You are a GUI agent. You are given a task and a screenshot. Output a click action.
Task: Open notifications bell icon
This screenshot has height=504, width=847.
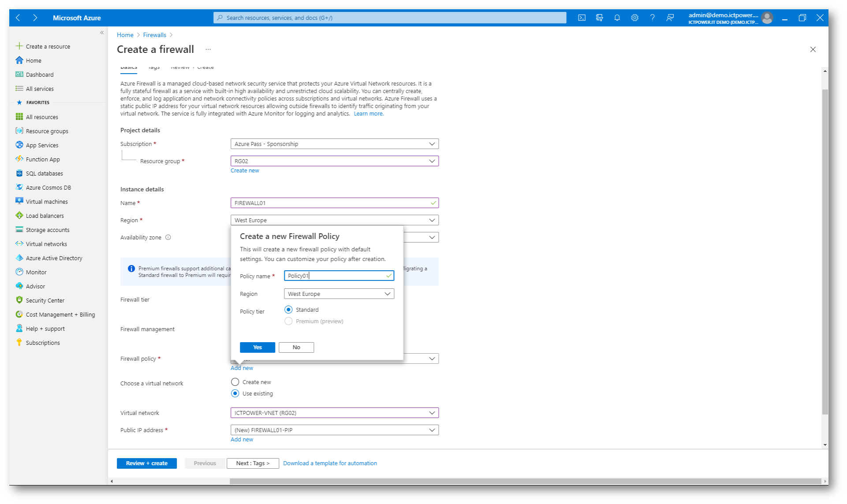617,18
